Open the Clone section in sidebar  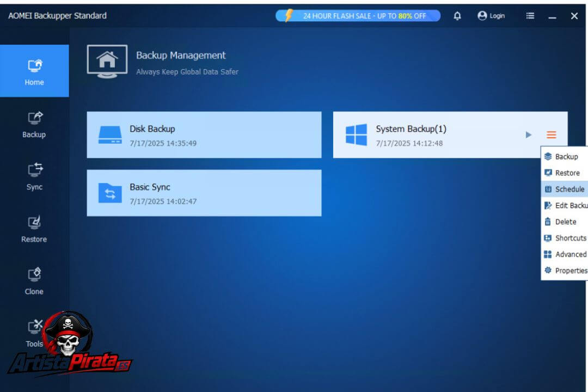pyautogui.click(x=34, y=281)
